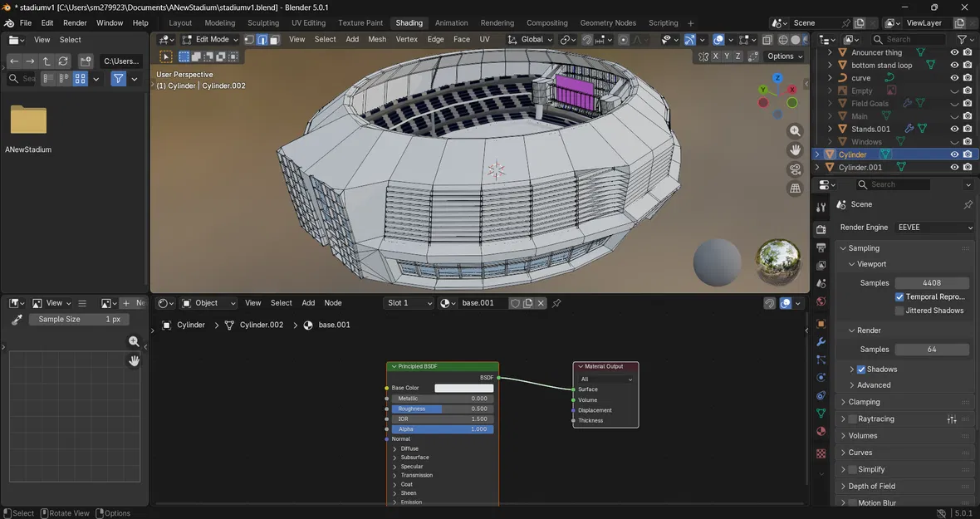This screenshot has width=980, height=519.
Task: Toggle camera view gizmo icon
Action: (x=795, y=169)
